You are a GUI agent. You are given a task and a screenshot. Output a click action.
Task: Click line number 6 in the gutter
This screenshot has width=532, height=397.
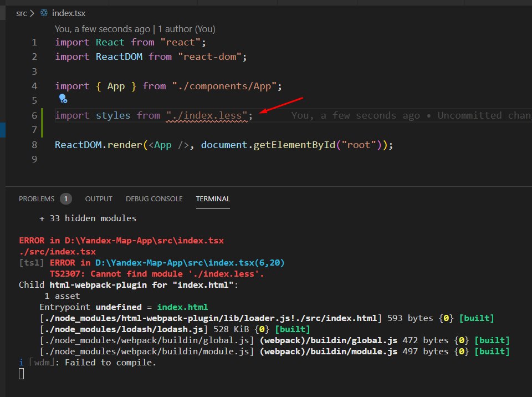click(x=34, y=115)
